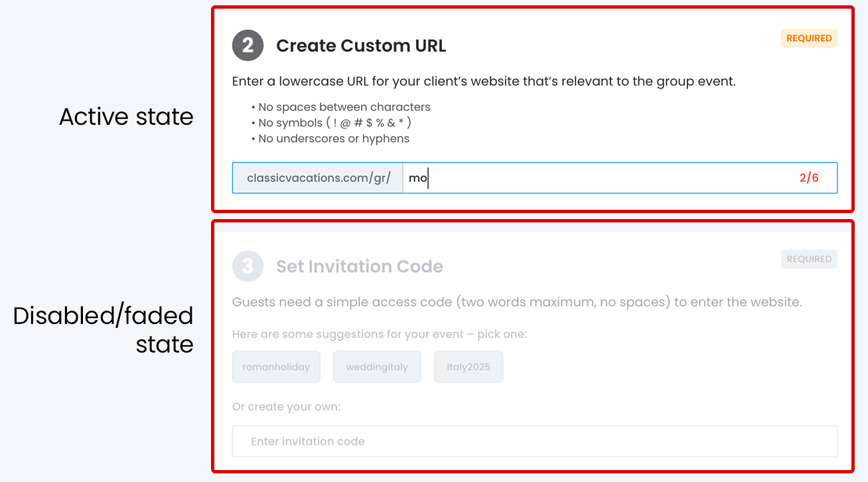Choose the Italy2025 suggestion chip
The width and height of the screenshot is (868, 482).
[x=469, y=366]
